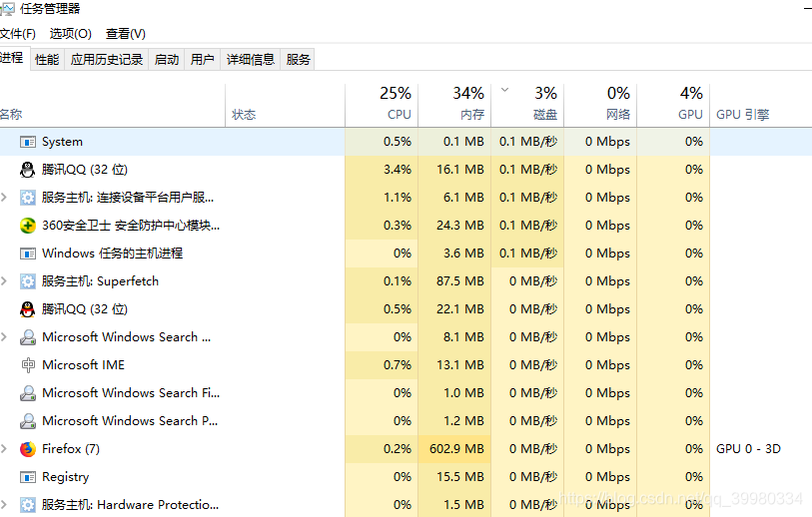812x517 pixels.
Task: Click the 0.7% CPU value cell
Action: point(382,365)
